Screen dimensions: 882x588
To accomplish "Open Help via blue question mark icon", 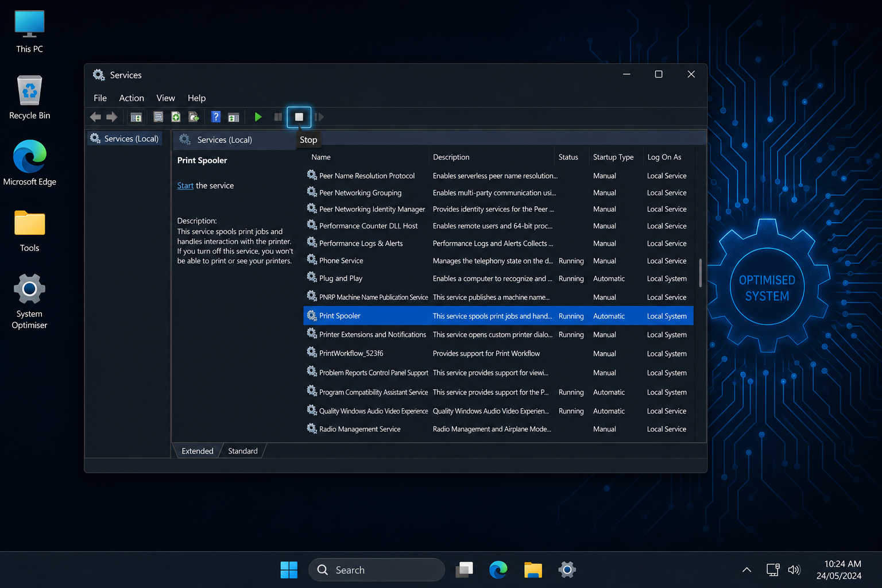I will tap(216, 117).
